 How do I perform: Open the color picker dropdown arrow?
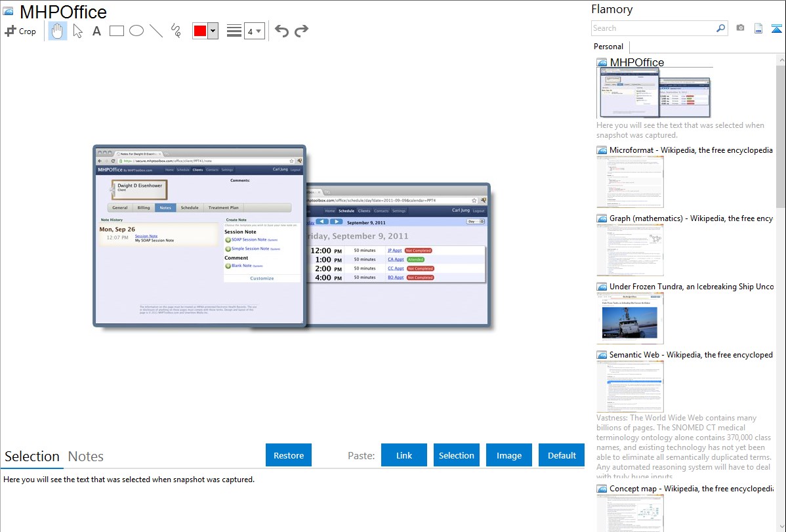213,31
